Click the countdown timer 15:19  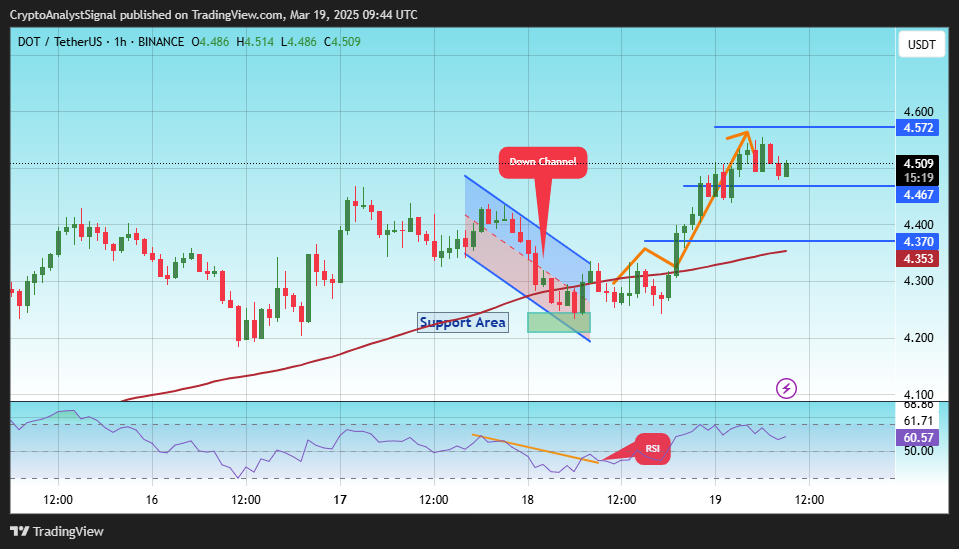point(919,178)
